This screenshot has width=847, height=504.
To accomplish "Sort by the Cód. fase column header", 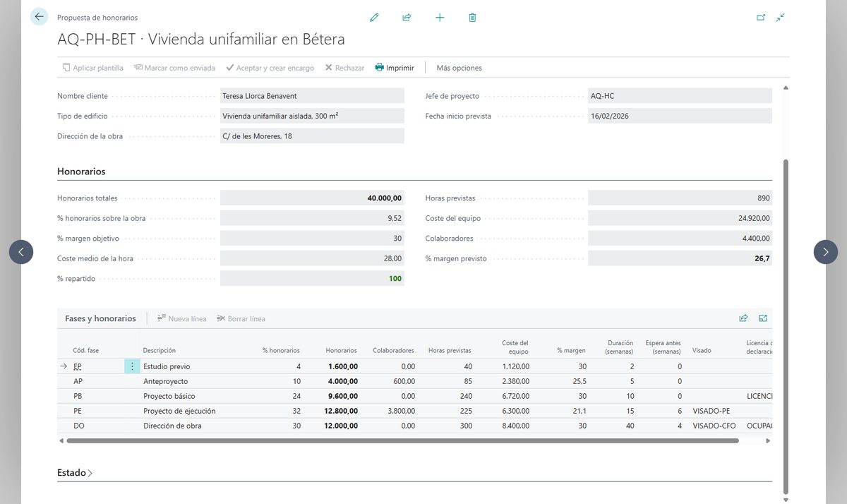I will click(x=86, y=350).
